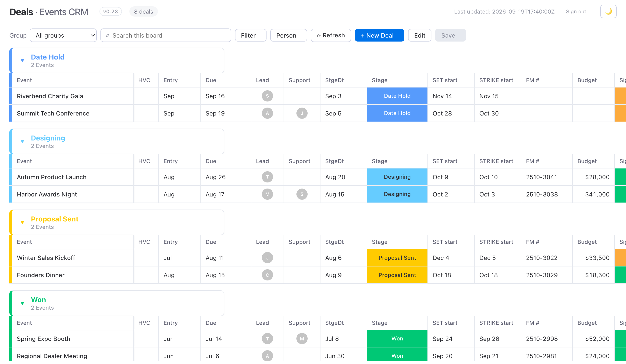Click the Save button
The height and width of the screenshot is (364, 626).
pyautogui.click(x=450, y=35)
